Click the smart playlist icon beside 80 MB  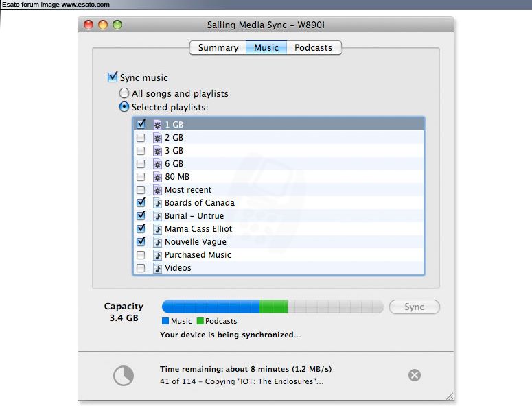(x=157, y=177)
